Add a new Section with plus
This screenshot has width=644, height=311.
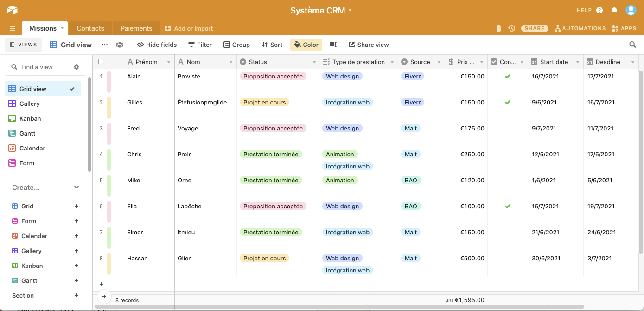point(77,295)
